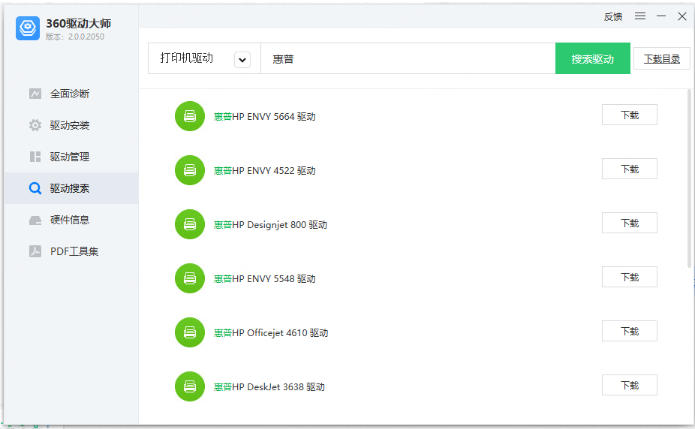Click printer icon for HP DeskJet 3638
Image resolution: width=695 pixels, height=429 pixels.
[190, 386]
